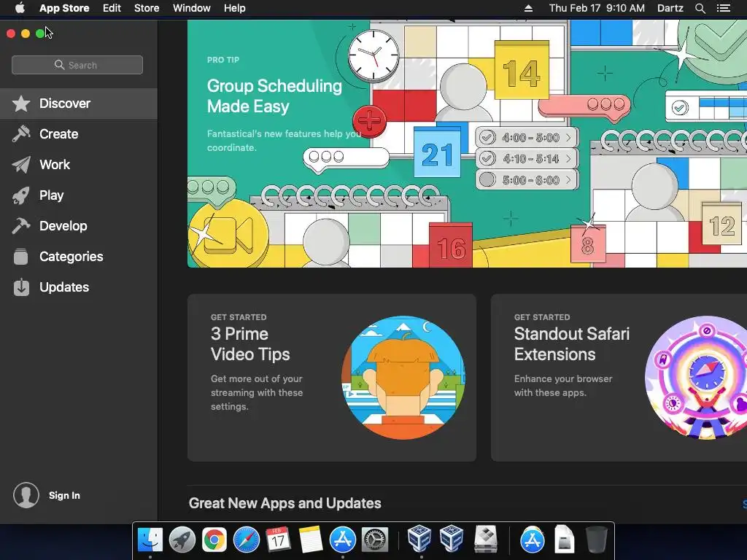Open Notes from the Dock
Image resolution: width=747 pixels, height=560 pixels.
tap(311, 540)
